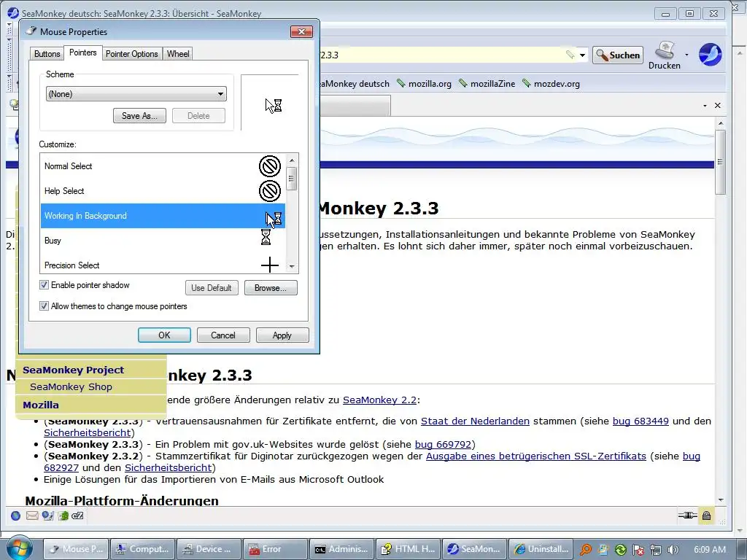
Task: Click Apply in Mouse Properties
Action: point(282,335)
